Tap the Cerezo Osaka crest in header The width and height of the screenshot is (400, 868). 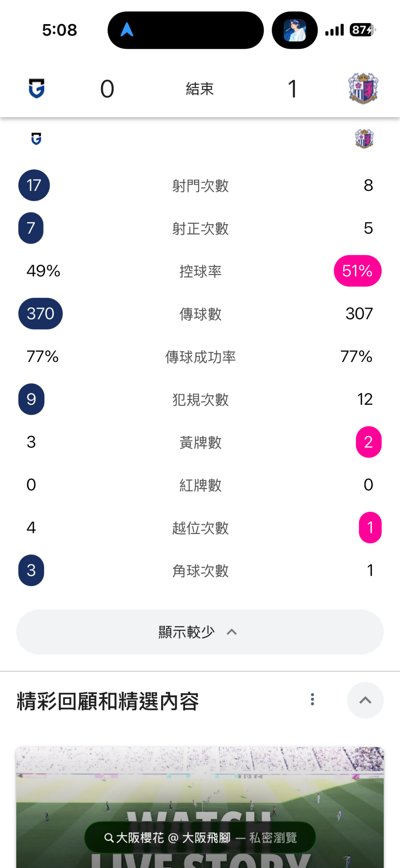point(363,89)
